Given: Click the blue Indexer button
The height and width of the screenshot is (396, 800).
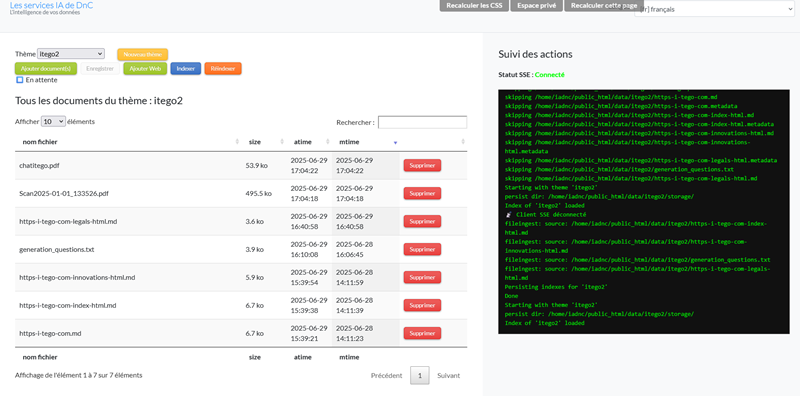Looking at the screenshot, I should [186, 68].
